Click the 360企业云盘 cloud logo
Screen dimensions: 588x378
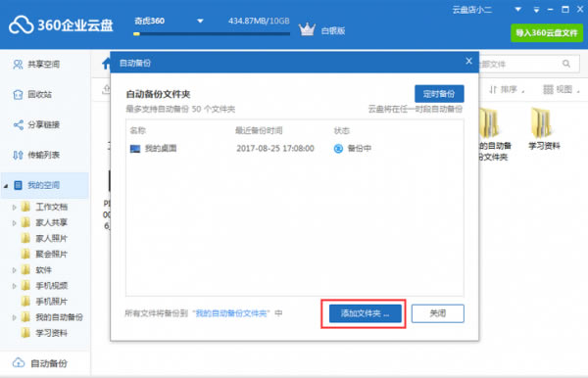click(22, 25)
